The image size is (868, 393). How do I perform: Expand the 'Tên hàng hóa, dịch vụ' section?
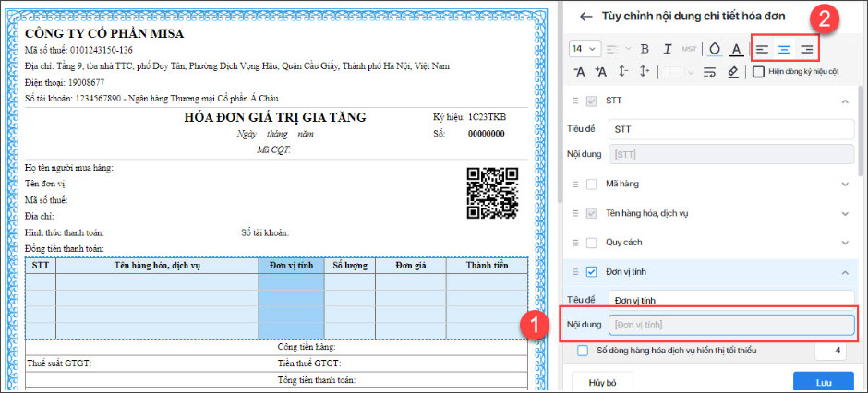[x=844, y=213]
